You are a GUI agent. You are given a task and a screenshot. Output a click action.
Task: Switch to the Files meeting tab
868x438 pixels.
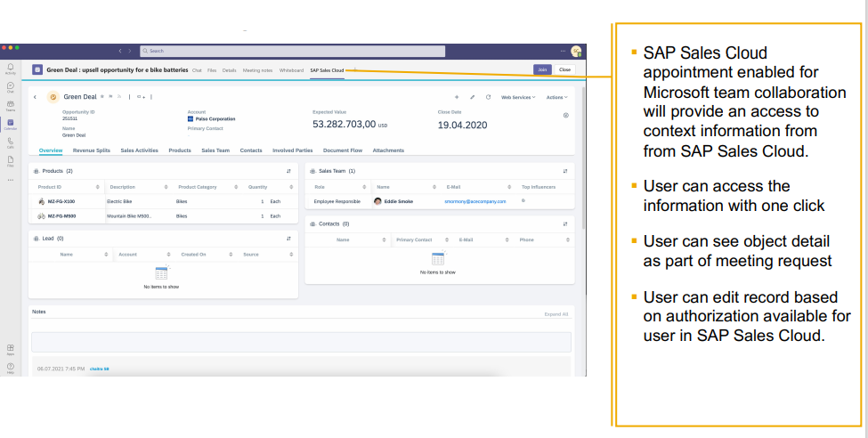212,70
